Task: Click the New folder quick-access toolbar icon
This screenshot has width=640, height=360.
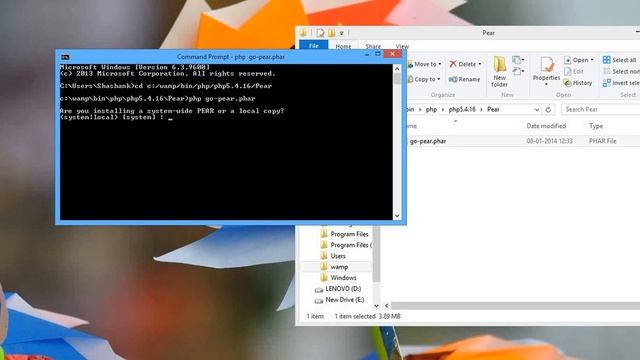Action: point(331,33)
